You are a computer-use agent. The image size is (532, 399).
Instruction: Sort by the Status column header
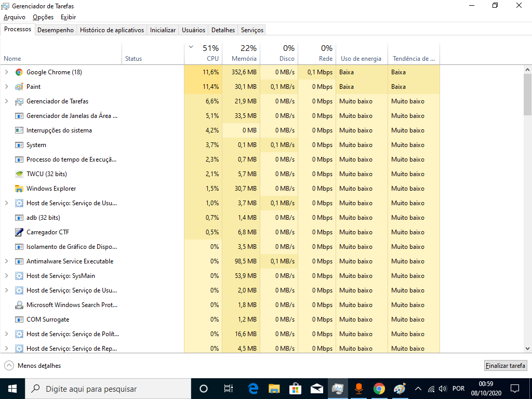click(153, 54)
